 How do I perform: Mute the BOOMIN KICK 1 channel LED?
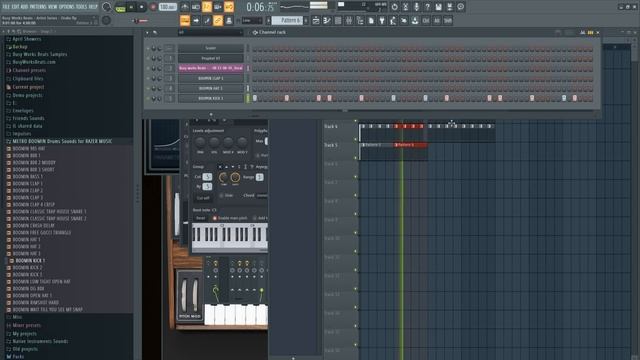pyautogui.click(x=148, y=98)
